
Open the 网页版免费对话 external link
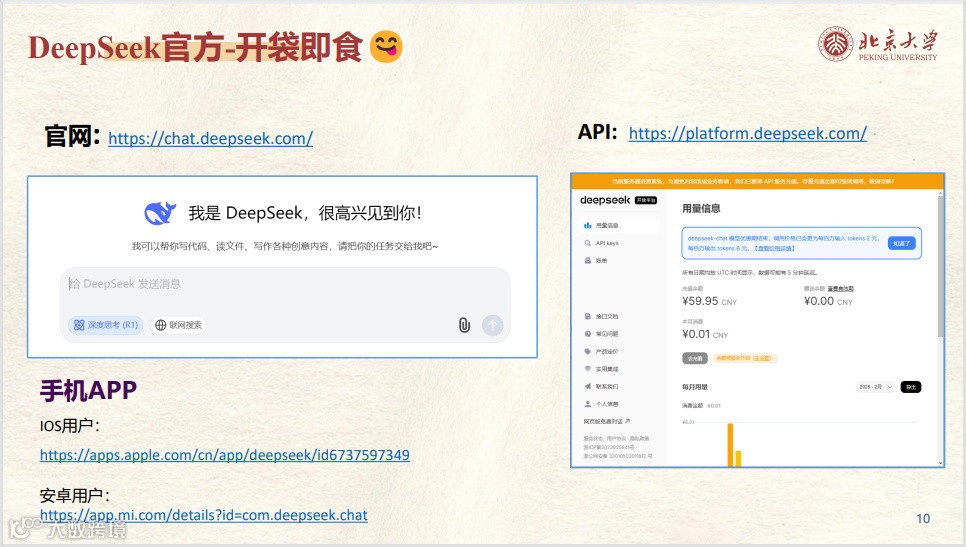[x=607, y=421]
